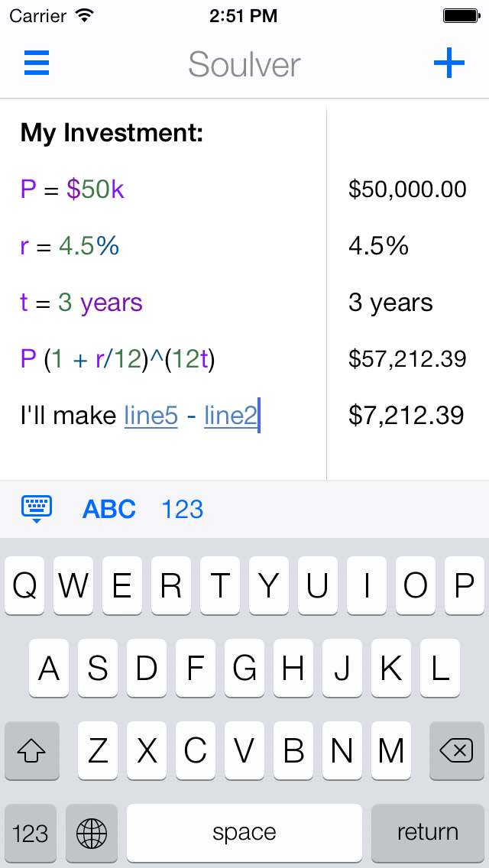Image resolution: width=489 pixels, height=868 pixels.
Task: Hide keyboard with the keyboard icon
Action: coord(37,508)
